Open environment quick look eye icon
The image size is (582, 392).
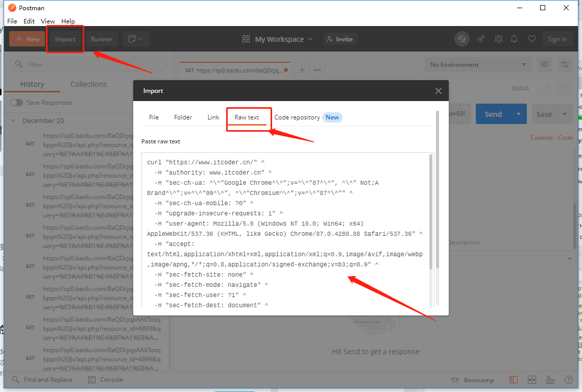pos(545,64)
